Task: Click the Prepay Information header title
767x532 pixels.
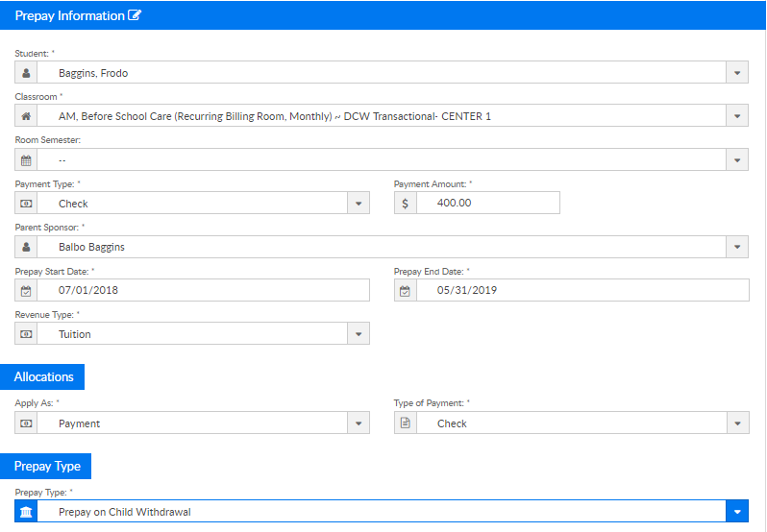Action: click(69, 15)
